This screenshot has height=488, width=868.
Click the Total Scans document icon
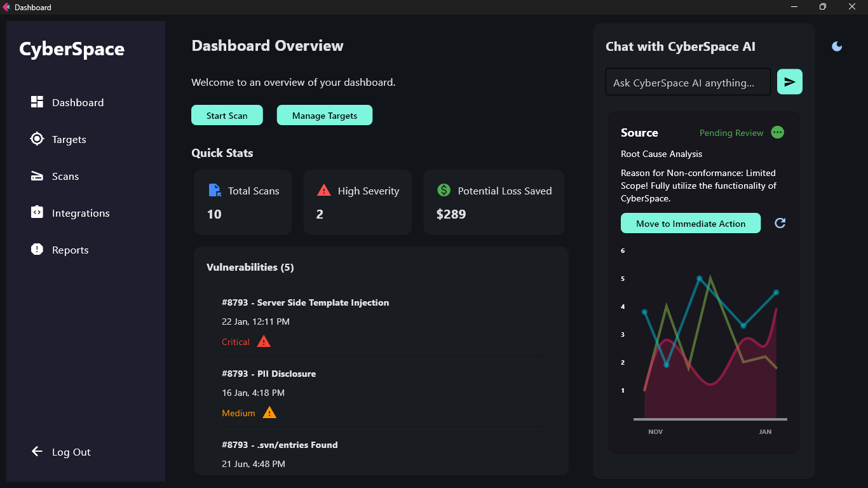point(215,190)
